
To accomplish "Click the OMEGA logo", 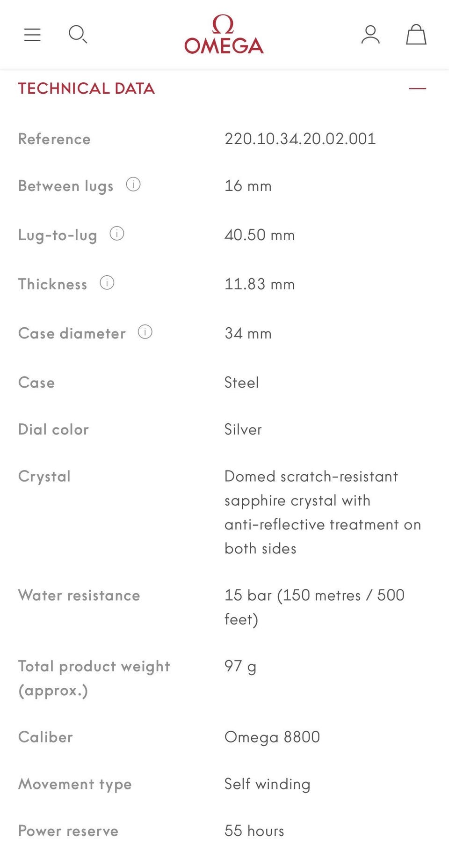I will (x=224, y=34).
